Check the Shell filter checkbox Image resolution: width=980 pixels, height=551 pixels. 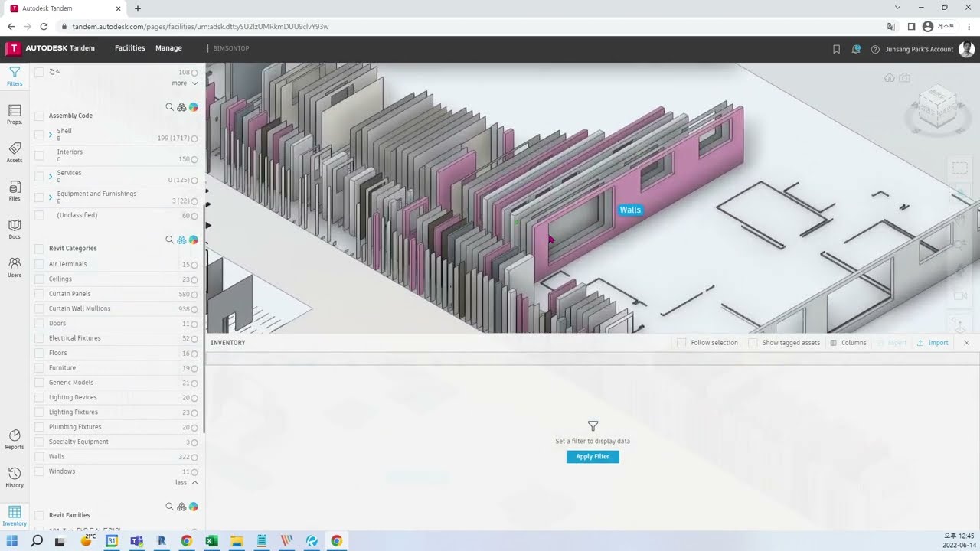point(39,134)
